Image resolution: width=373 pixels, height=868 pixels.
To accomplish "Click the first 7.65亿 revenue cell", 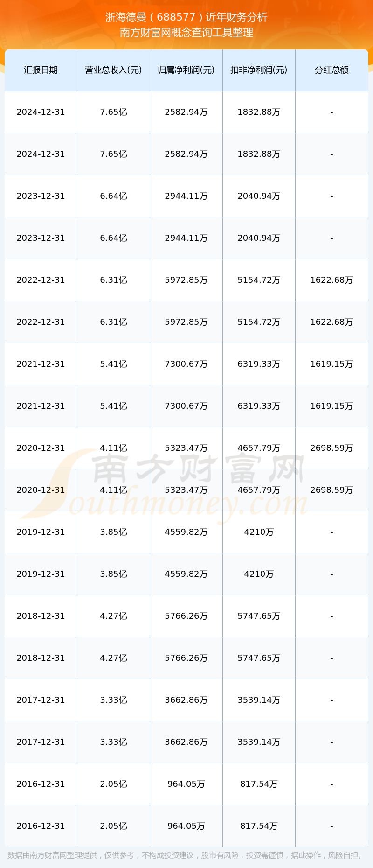I will (x=113, y=112).
